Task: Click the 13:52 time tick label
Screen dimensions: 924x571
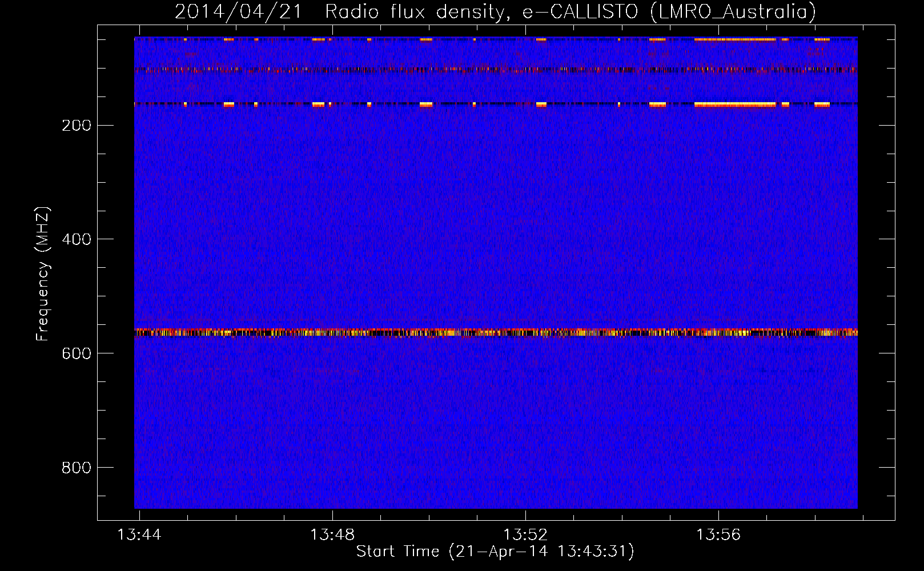Action: [x=525, y=534]
